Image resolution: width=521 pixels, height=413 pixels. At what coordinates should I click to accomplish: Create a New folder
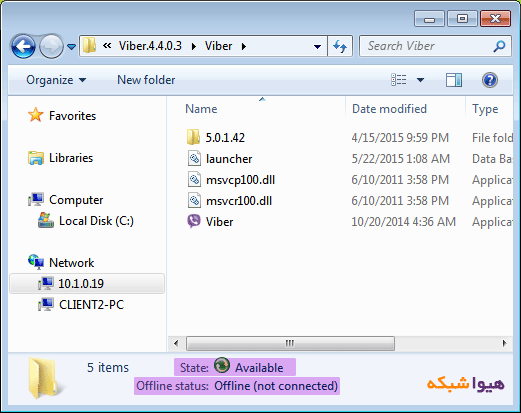pyautogui.click(x=146, y=80)
